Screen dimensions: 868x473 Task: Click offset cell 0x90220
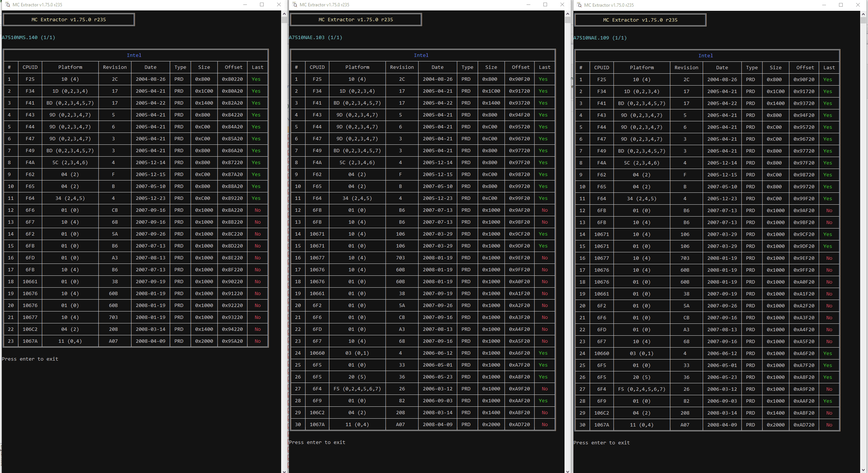(232, 282)
